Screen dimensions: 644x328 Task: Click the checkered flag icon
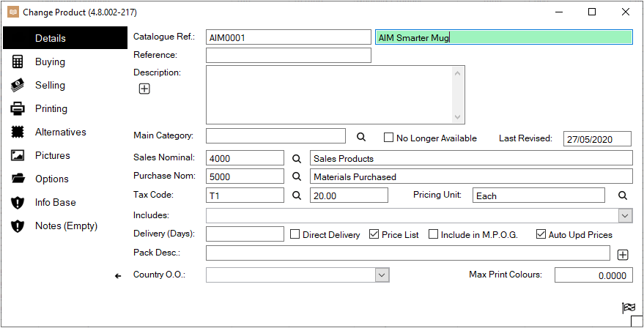pyautogui.click(x=629, y=307)
